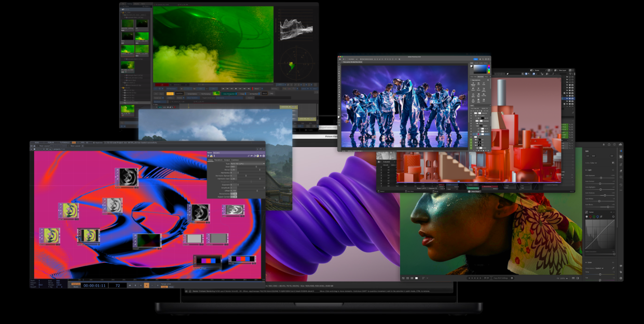Collapse the Light panel section in Lightroom

pyautogui.click(x=586, y=170)
